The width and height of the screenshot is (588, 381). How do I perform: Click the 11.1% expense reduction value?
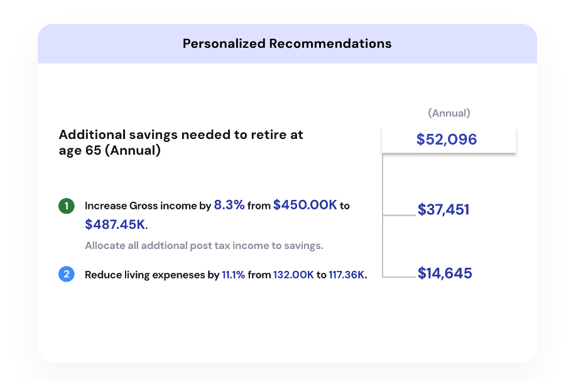233,275
